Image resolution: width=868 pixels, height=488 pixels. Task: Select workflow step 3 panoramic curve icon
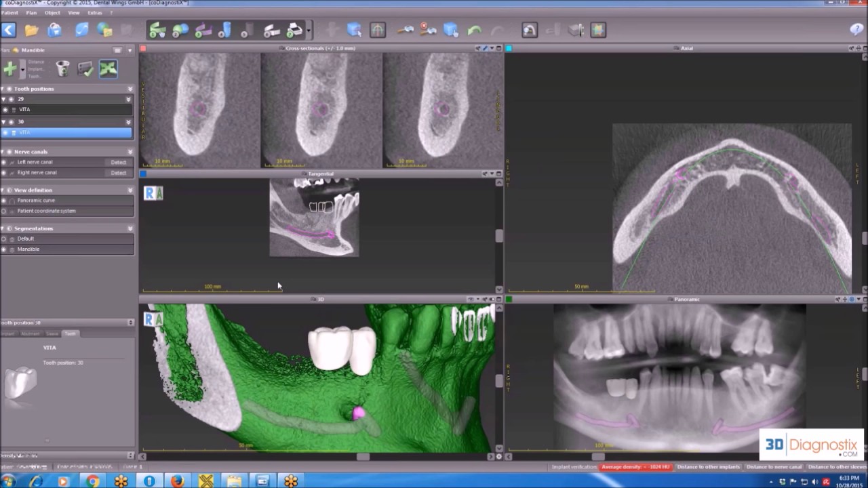[x=203, y=30]
